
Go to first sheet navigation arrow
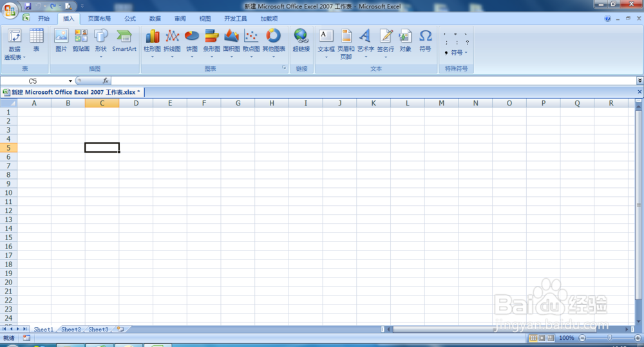coord(4,329)
